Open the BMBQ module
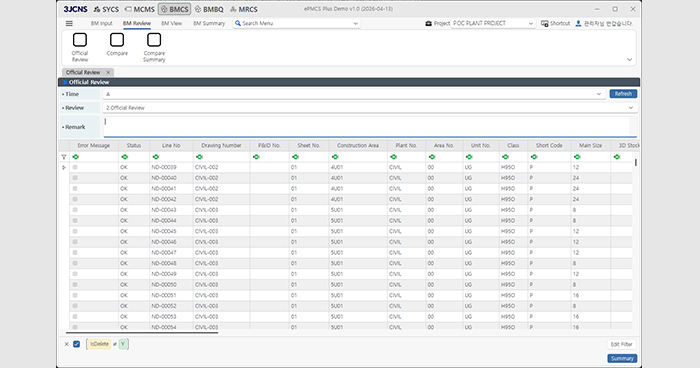This screenshot has height=368, width=700. [209, 9]
